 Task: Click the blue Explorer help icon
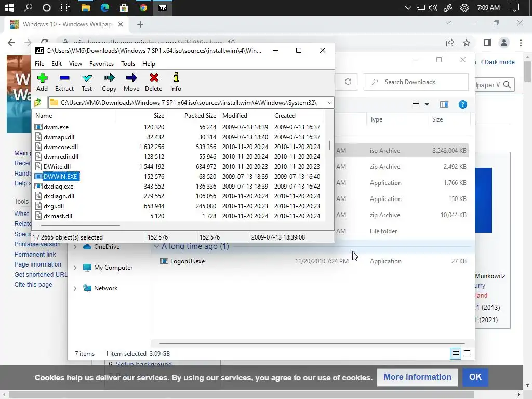point(463,104)
